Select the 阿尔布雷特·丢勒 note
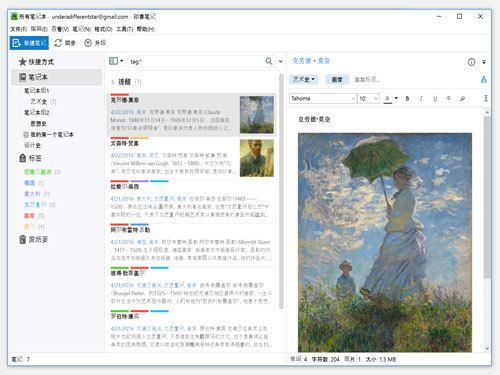Image resolution: width=500 pixels, height=375 pixels. (191, 244)
